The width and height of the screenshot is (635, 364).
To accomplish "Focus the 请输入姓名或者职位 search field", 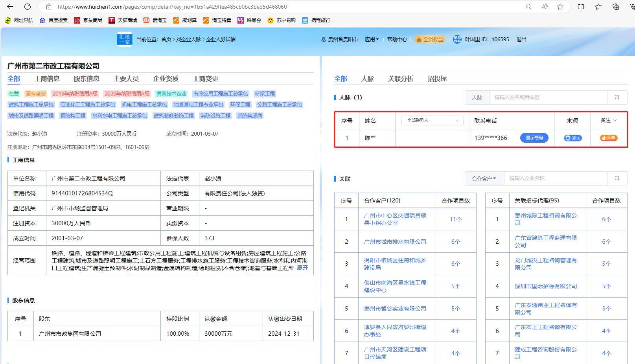I will 548,97.
